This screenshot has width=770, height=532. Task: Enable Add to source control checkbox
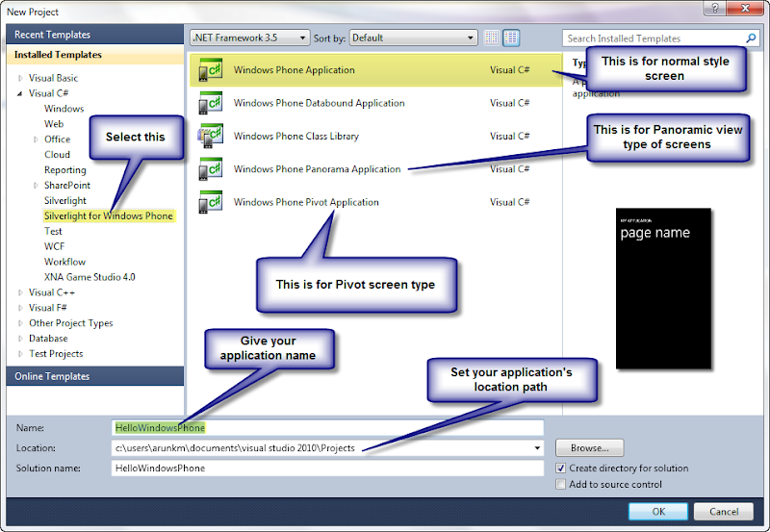[560, 485]
